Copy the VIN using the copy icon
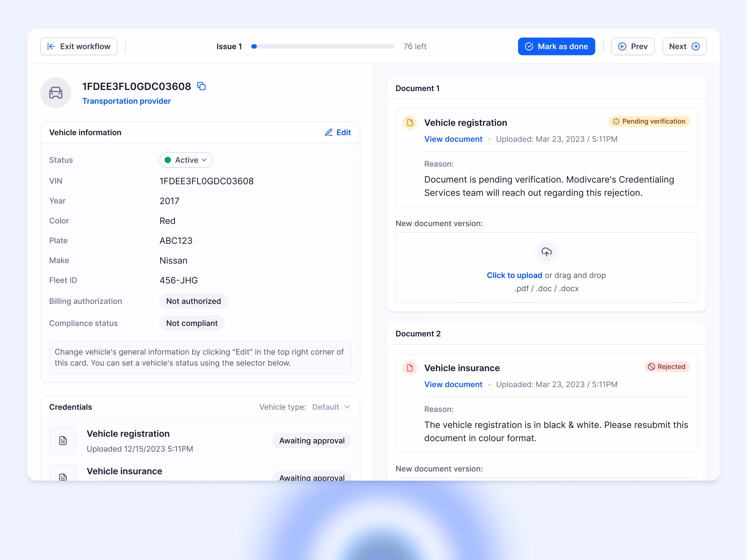The height and width of the screenshot is (560, 747). click(201, 86)
